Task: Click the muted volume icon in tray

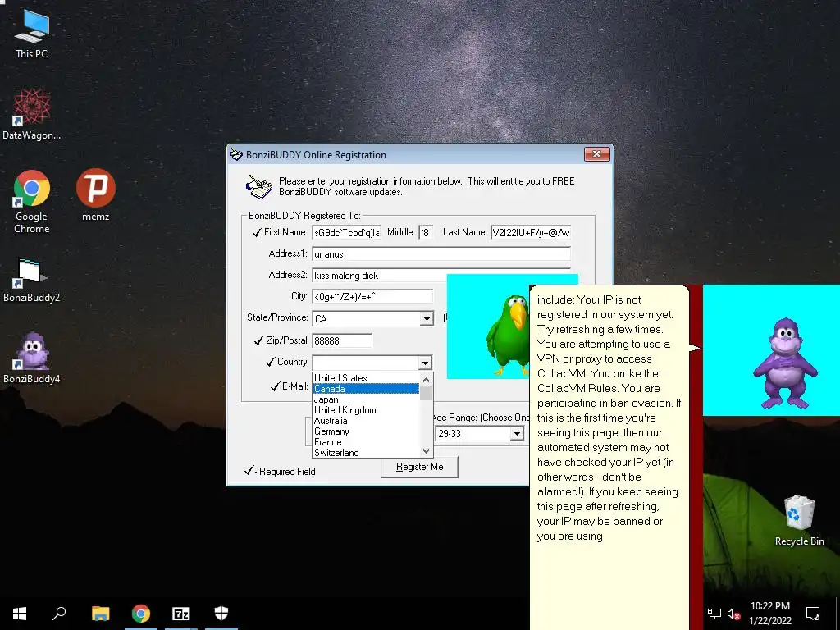Action: click(733, 614)
